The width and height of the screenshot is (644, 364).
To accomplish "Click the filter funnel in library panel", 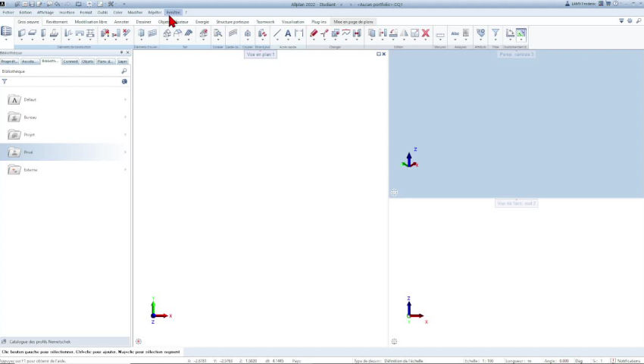I will click(5, 81).
